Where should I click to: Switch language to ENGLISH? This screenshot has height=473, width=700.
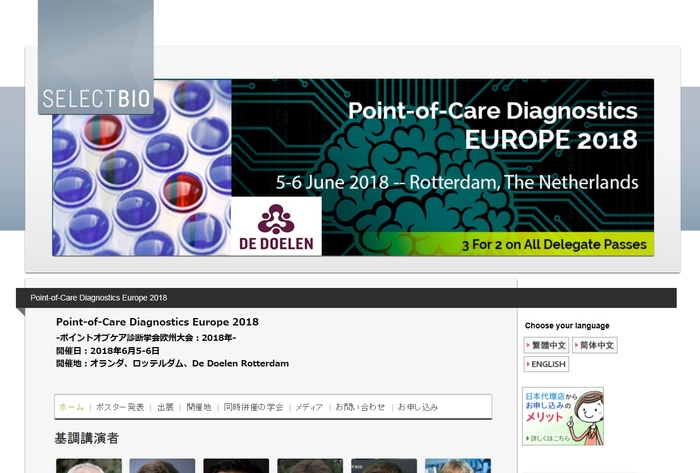[546, 364]
